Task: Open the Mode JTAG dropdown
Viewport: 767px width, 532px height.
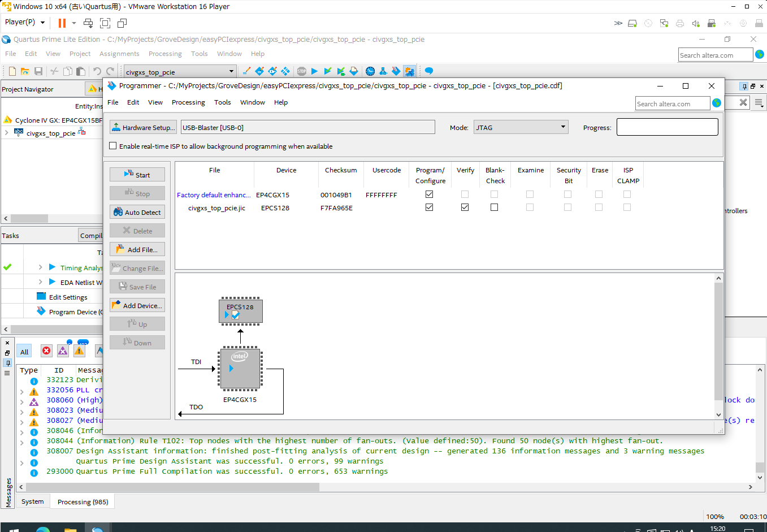Action: click(x=521, y=127)
